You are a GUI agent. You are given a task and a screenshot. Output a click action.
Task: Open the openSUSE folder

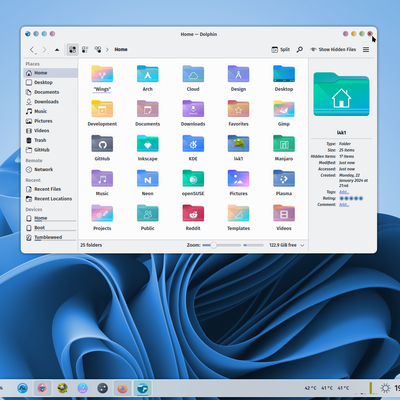[193, 178]
